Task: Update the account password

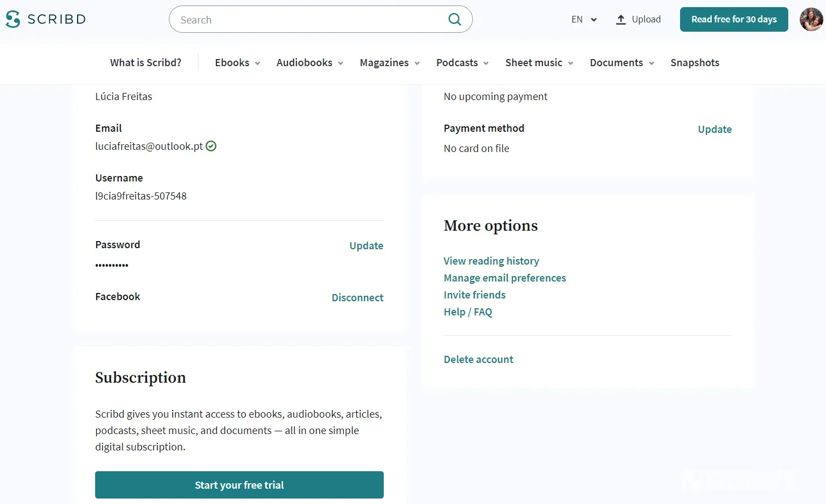Action: coord(366,246)
